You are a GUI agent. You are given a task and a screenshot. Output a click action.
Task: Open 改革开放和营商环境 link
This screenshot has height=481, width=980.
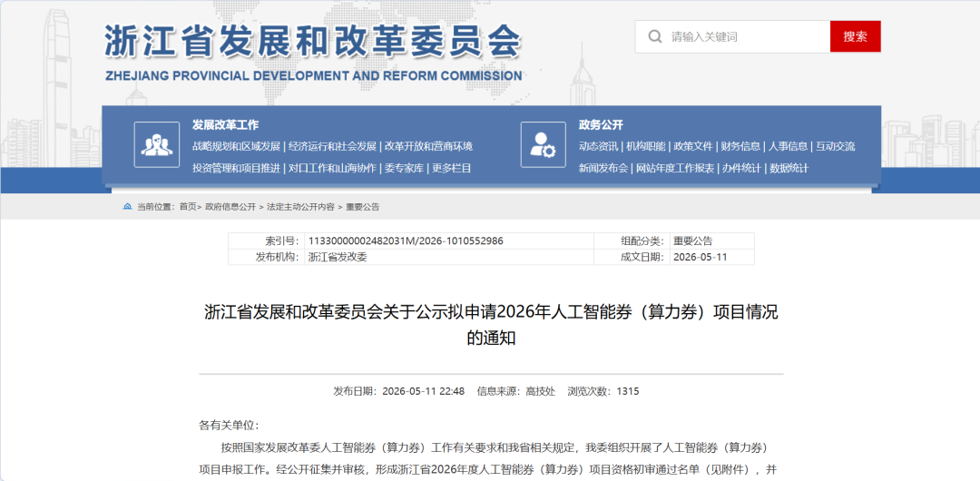pyautogui.click(x=428, y=146)
